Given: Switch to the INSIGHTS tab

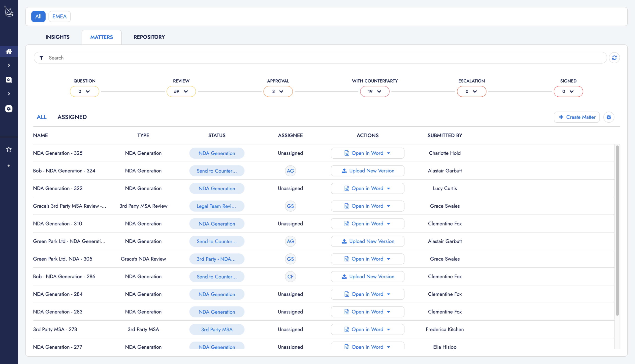Looking at the screenshot, I should pyautogui.click(x=57, y=37).
